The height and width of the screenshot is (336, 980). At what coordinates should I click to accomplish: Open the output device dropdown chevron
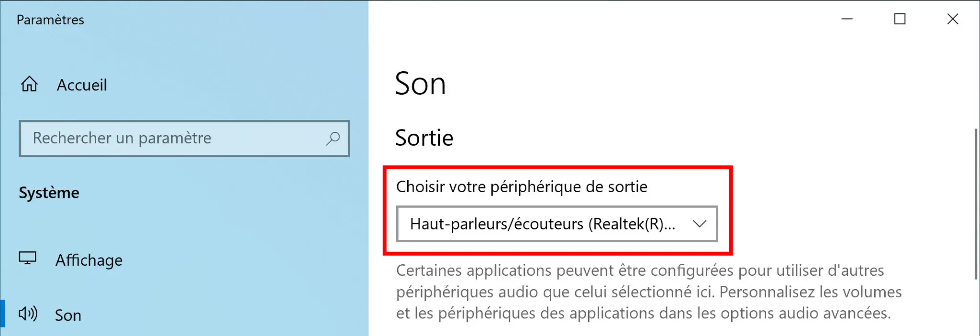(x=700, y=223)
